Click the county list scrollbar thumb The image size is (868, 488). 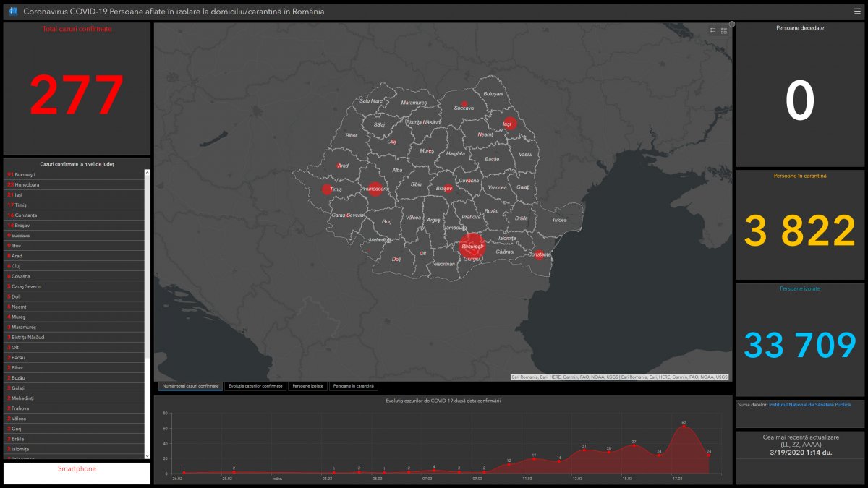pyautogui.click(x=148, y=266)
